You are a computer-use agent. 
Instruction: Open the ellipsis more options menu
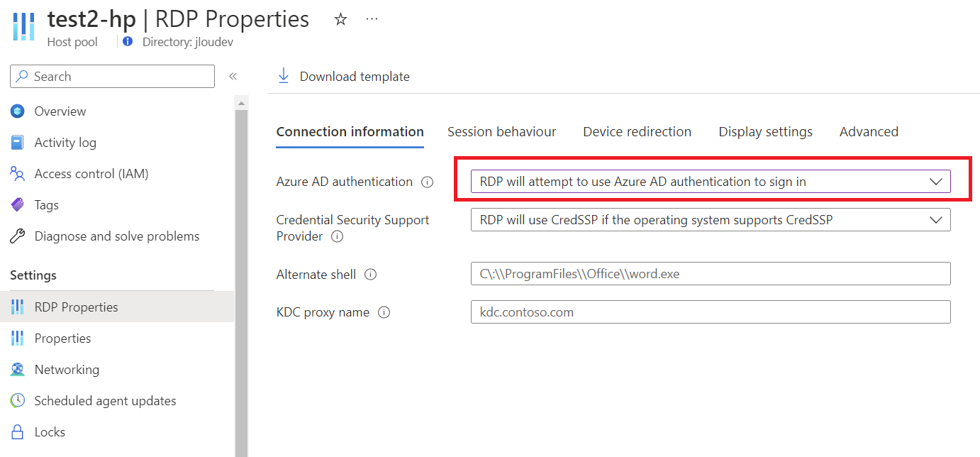(372, 19)
